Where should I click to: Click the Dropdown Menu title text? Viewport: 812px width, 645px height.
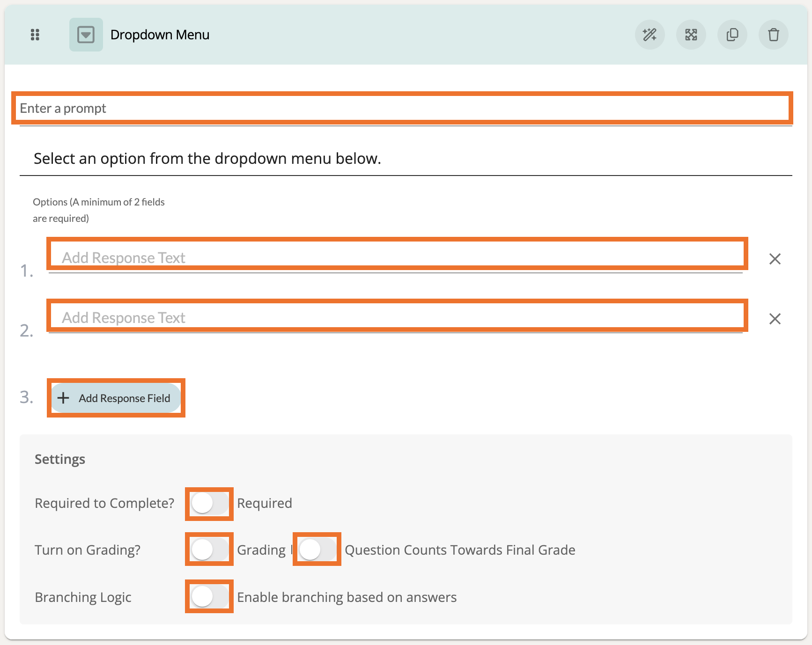point(160,35)
